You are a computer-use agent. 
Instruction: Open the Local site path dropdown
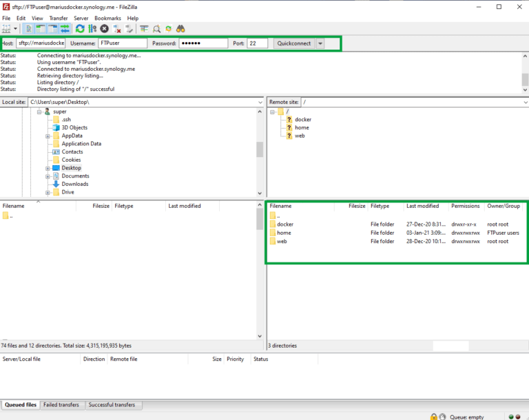coord(260,102)
